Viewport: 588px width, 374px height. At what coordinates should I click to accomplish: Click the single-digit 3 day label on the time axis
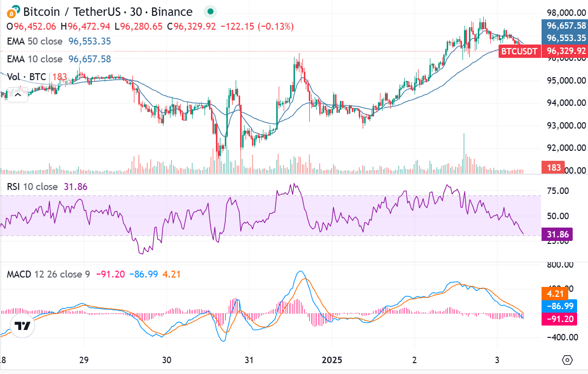[x=497, y=360]
